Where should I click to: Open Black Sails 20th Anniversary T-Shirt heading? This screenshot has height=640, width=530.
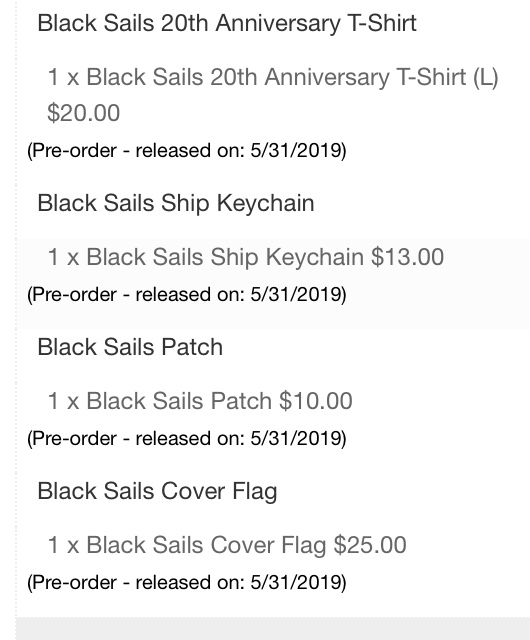[x=227, y=23]
